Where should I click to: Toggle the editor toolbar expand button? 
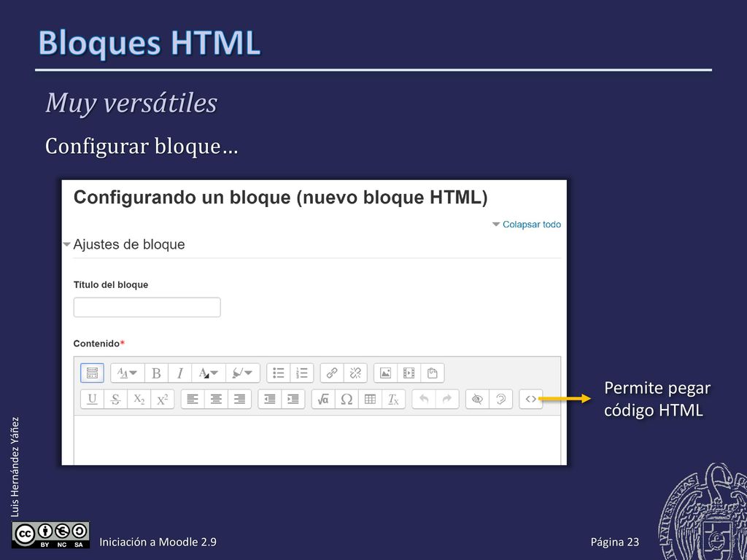[x=92, y=373]
